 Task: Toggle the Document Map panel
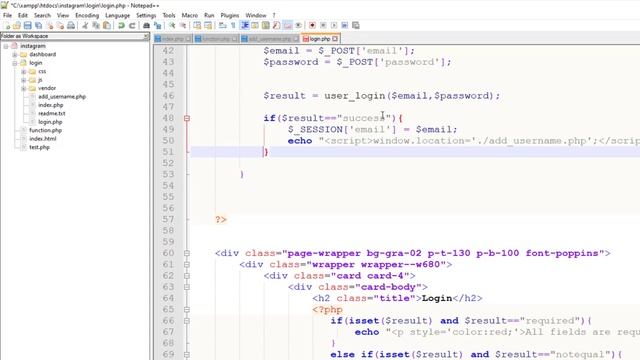pos(266,25)
